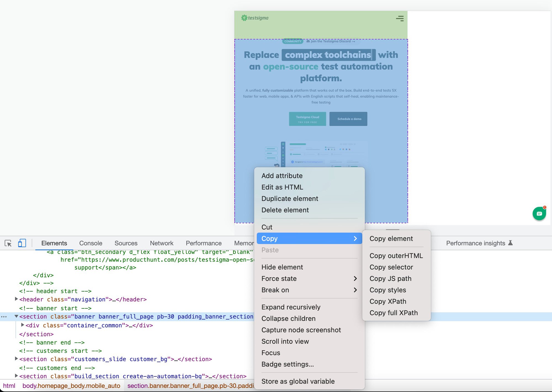This screenshot has height=392, width=552.
Task: Select the 'banner start' comment row
Action: pyautogui.click(x=55, y=308)
